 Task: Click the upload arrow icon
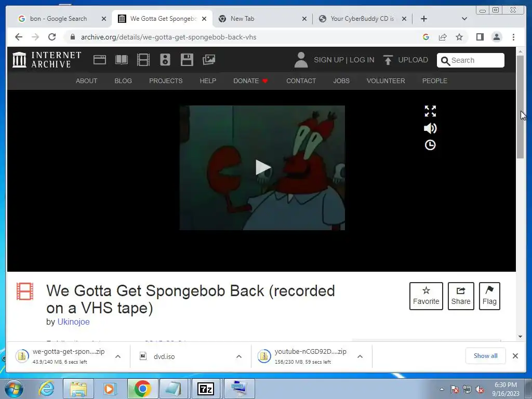[388, 60]
